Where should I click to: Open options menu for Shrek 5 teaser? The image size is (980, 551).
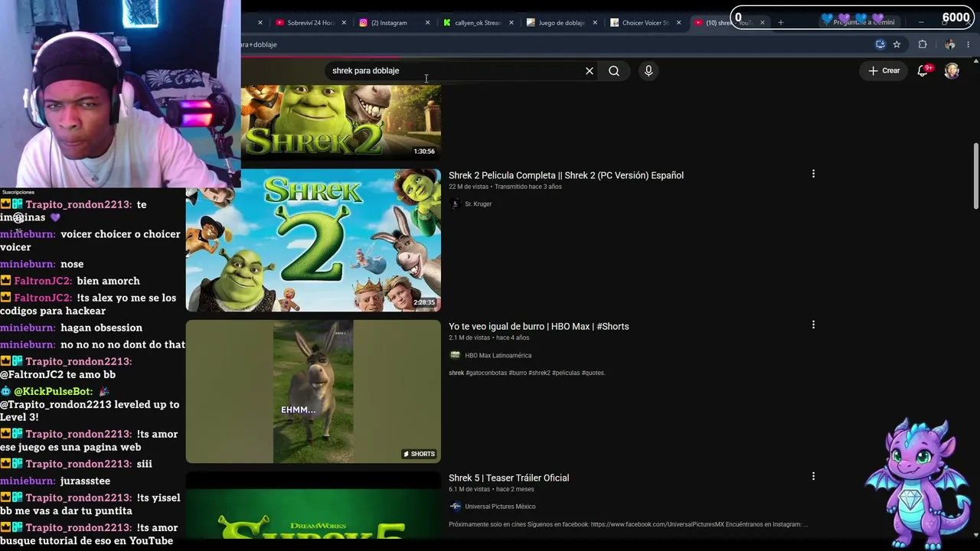click(813, 476)
